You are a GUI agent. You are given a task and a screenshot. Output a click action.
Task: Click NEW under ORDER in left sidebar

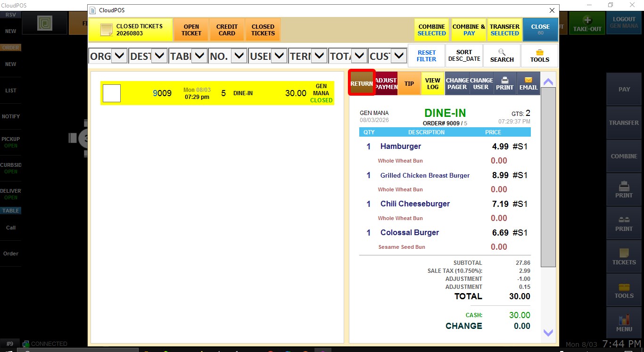coord(10,64)
